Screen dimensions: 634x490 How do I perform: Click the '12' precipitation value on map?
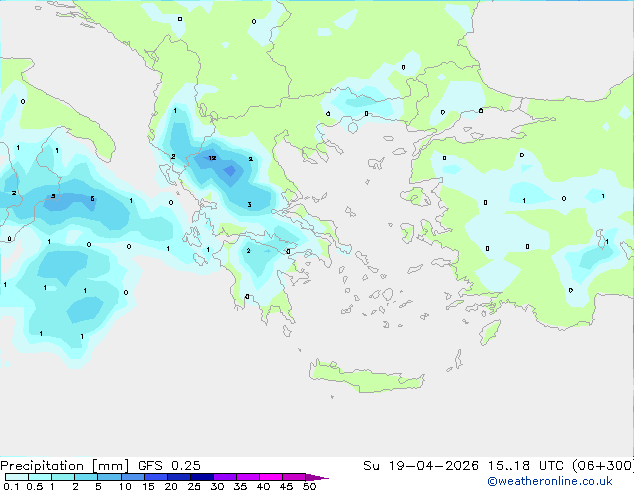[x=212, y=158]
